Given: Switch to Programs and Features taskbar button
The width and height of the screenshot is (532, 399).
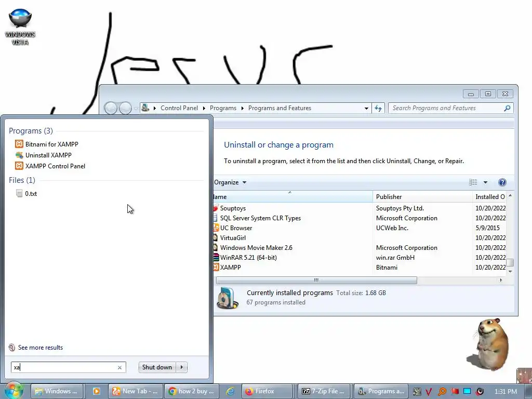Looking at the screenshot, I should point(381,391).
